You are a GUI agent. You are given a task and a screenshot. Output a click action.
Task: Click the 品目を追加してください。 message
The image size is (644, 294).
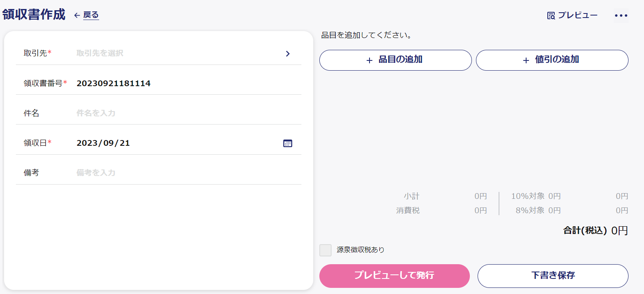(366, 35)
